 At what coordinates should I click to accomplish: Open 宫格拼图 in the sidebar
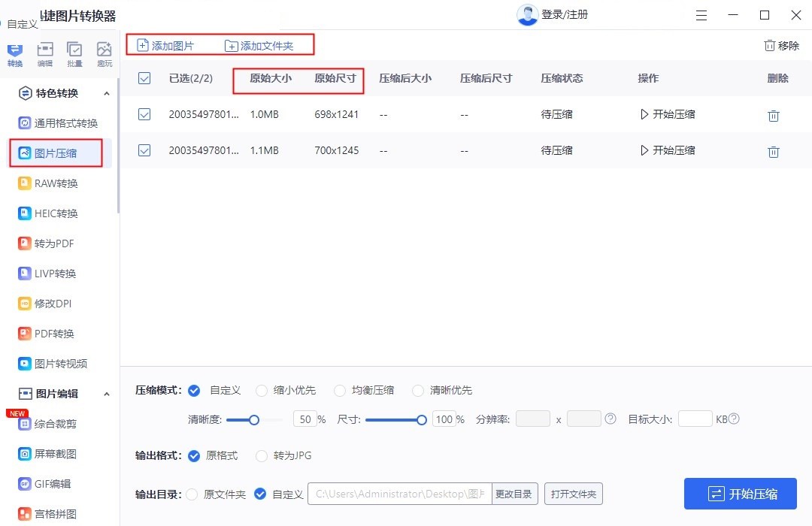click(47, 514)
